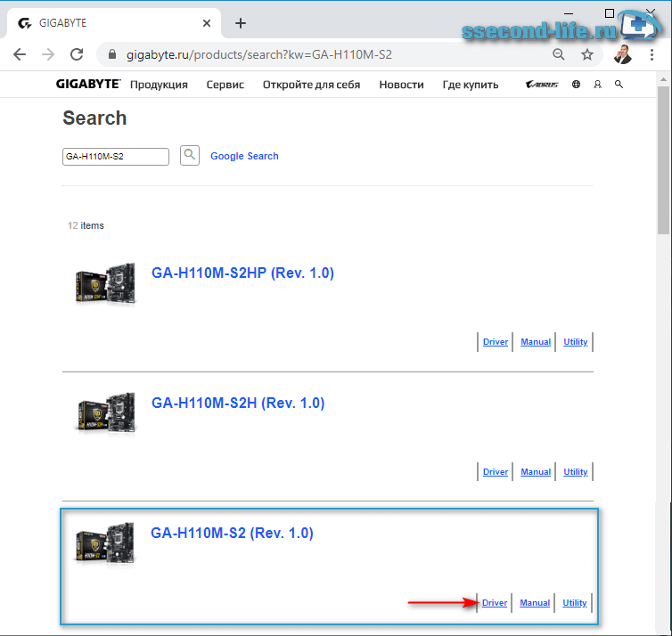
Task: Click the search field containing GA-H110M-S2
Action: coord(116,156)
